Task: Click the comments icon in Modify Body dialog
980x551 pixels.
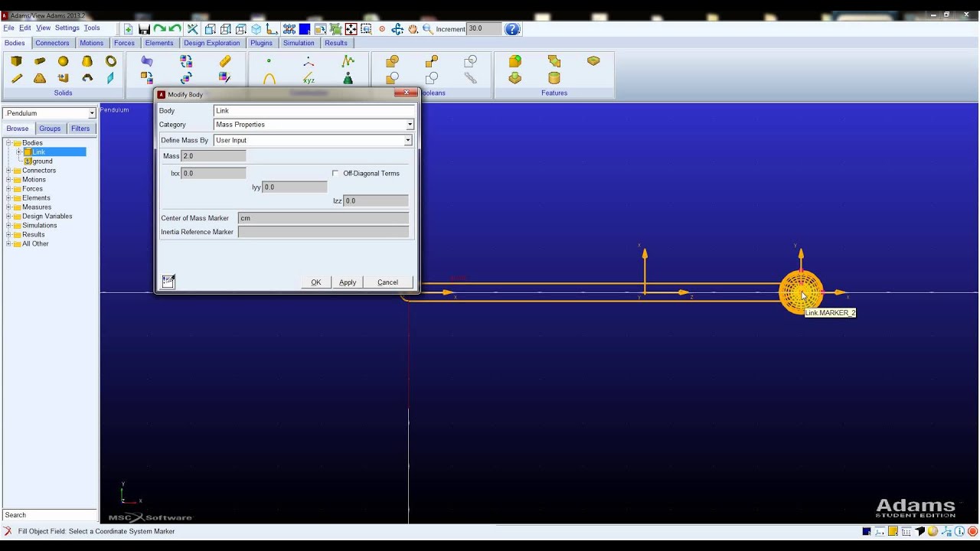Action: point(168,282)
